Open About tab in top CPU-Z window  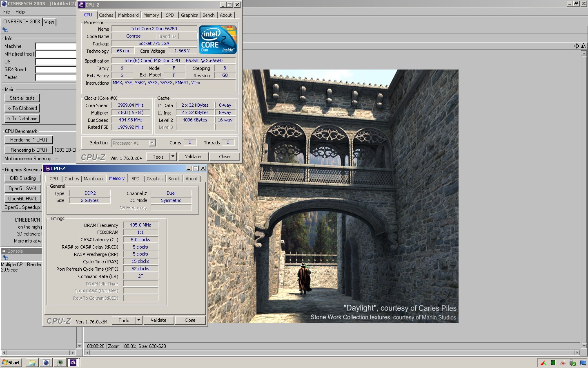pos(226,15)
